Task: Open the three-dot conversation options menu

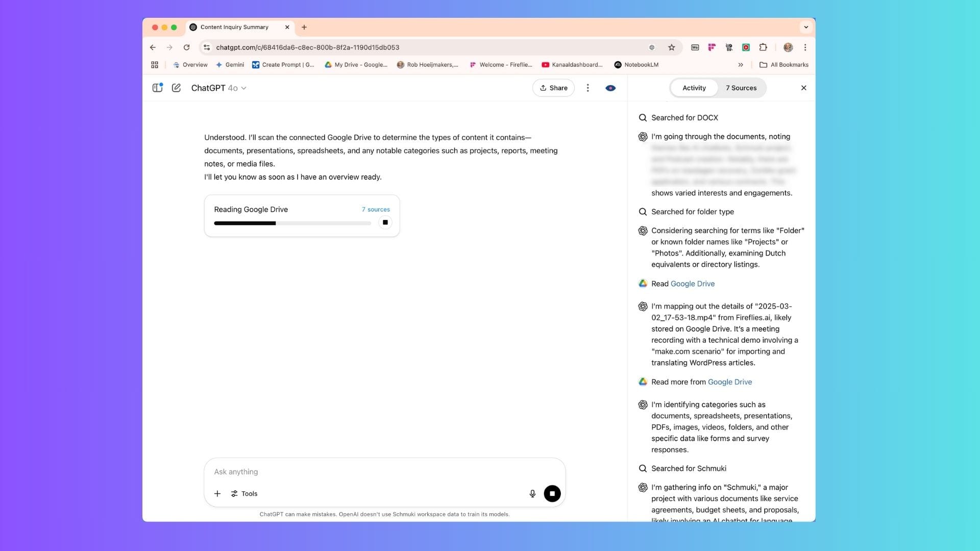Action: (x=587, y=88)
